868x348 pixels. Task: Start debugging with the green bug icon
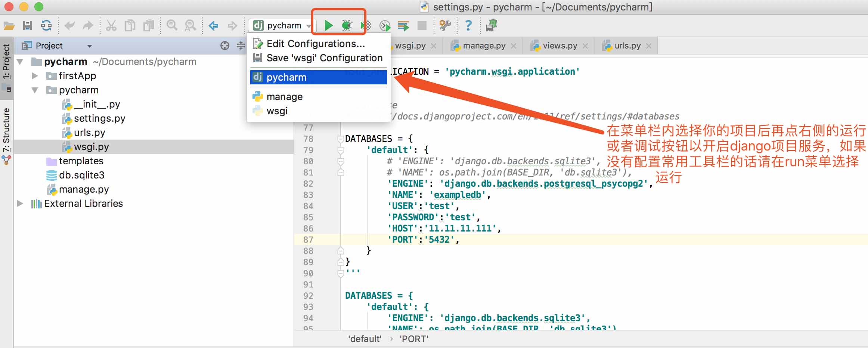pos(347,25)
